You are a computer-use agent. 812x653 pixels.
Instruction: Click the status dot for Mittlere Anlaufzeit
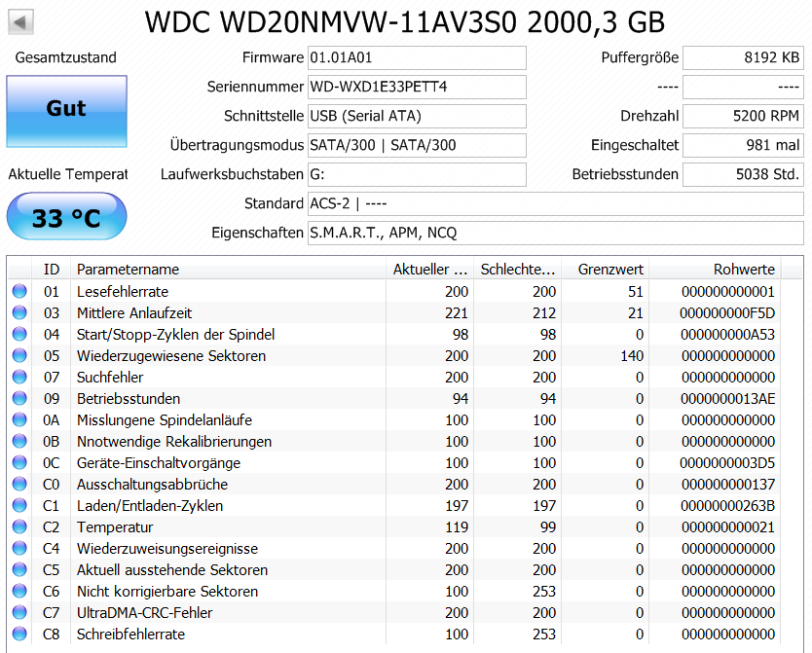click(x=19, y=312)
